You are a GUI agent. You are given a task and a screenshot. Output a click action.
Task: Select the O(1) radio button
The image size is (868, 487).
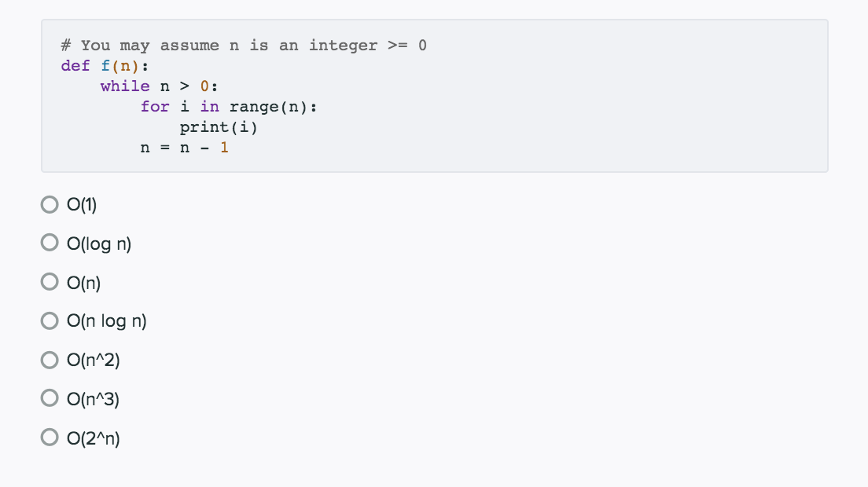[x=48, y=204]
